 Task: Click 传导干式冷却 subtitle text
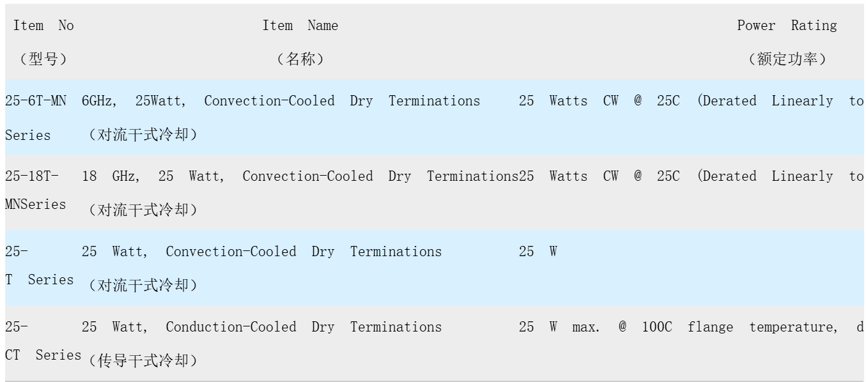[143, 362]
